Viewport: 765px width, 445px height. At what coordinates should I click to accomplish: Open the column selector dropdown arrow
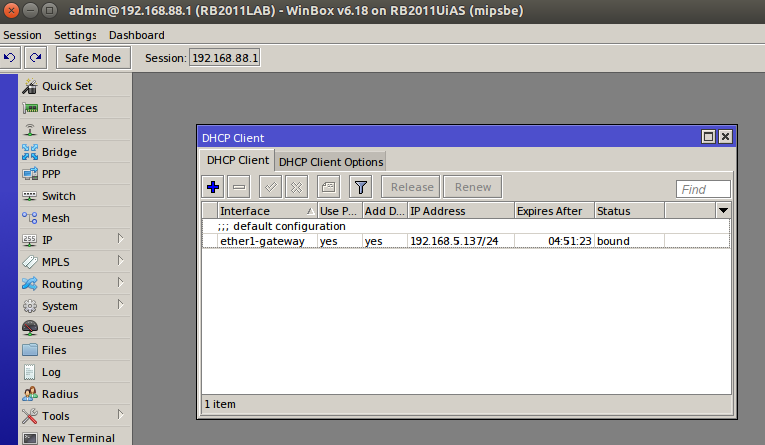click(x=723, y=211)
